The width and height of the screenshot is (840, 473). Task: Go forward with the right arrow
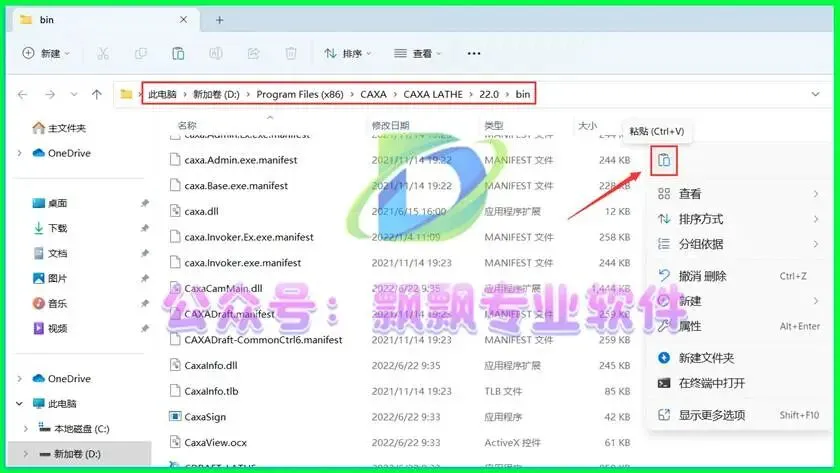[x=50, y=95]
